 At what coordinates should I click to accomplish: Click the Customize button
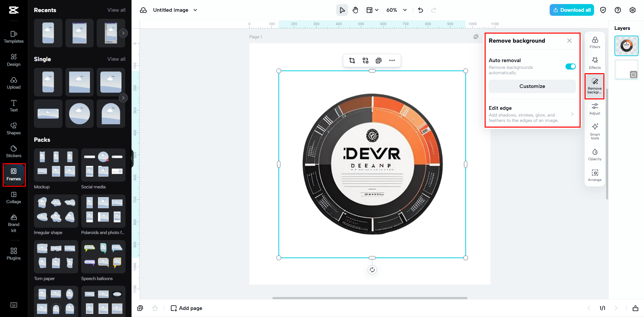click(x=532, y=86)
